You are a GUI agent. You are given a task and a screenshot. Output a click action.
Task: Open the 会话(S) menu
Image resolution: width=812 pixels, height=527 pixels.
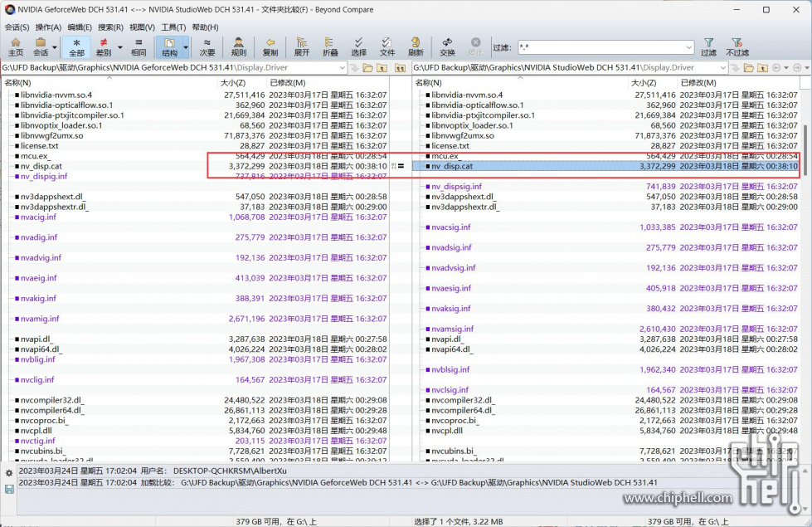pyautogui.click(x=17, y=27)
